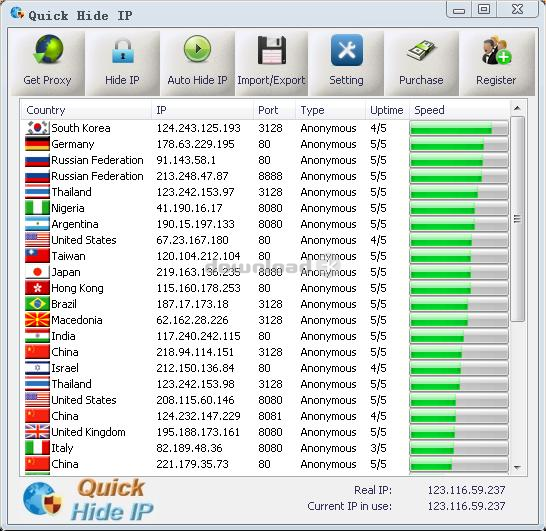Select proxy IP 208.115.60.146

pos(195,400)
